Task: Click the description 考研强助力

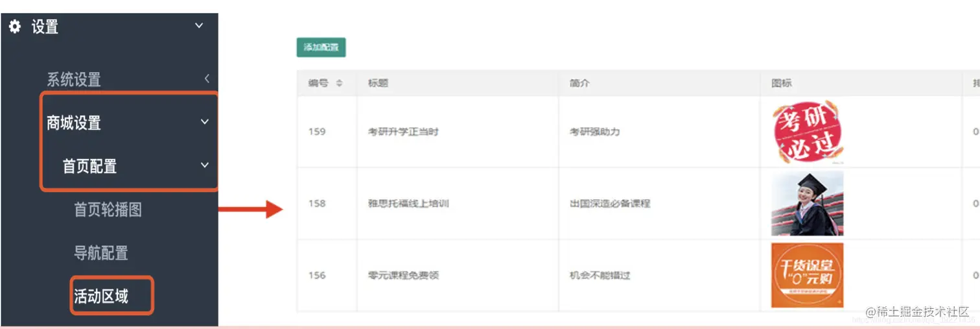Action: [594, 132]
